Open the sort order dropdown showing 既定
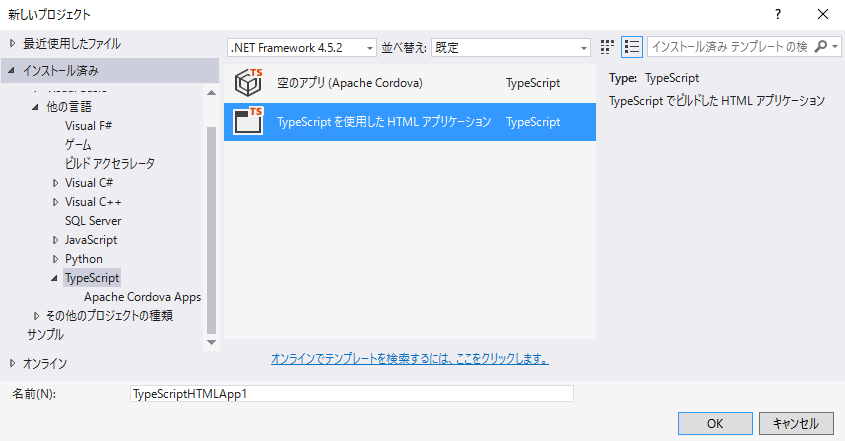The image size is (845, 441). [510, 47]
